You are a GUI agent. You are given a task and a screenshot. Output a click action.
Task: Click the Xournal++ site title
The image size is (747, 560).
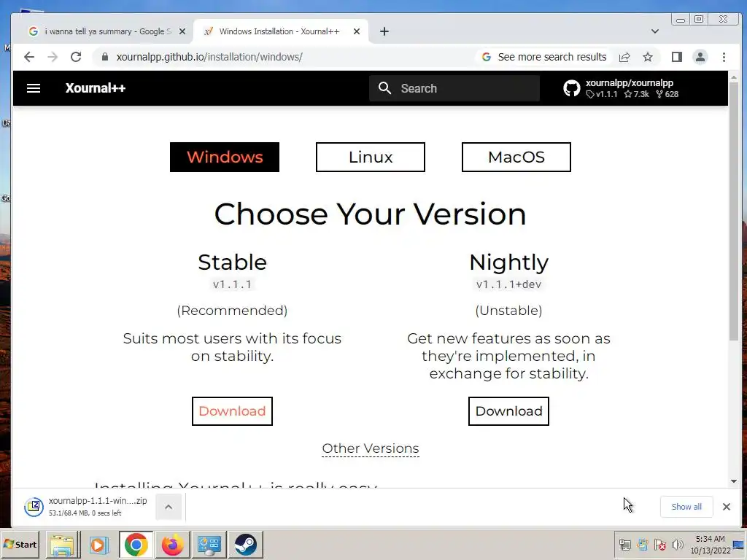[96, 88]
